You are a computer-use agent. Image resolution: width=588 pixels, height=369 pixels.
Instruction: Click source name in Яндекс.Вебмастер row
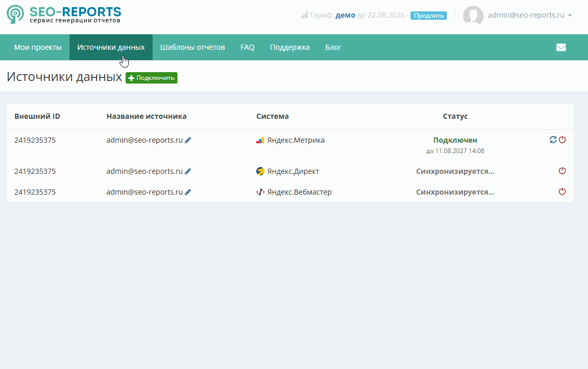144,192
